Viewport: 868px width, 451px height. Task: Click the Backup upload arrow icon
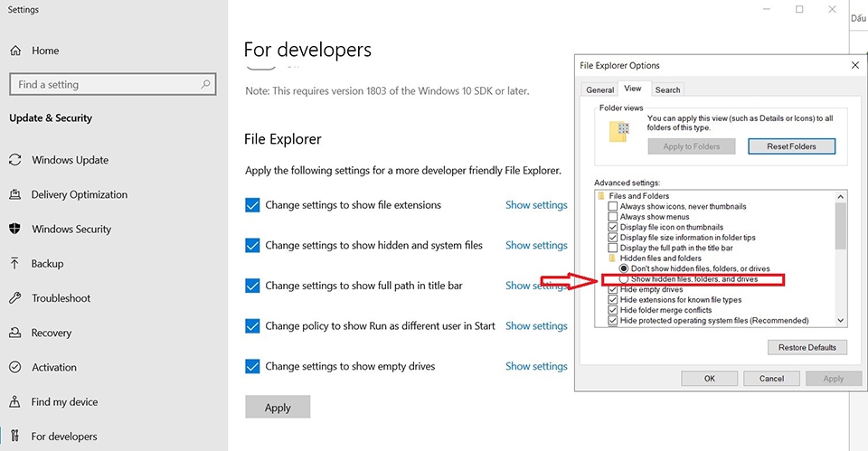coord(15,263)
